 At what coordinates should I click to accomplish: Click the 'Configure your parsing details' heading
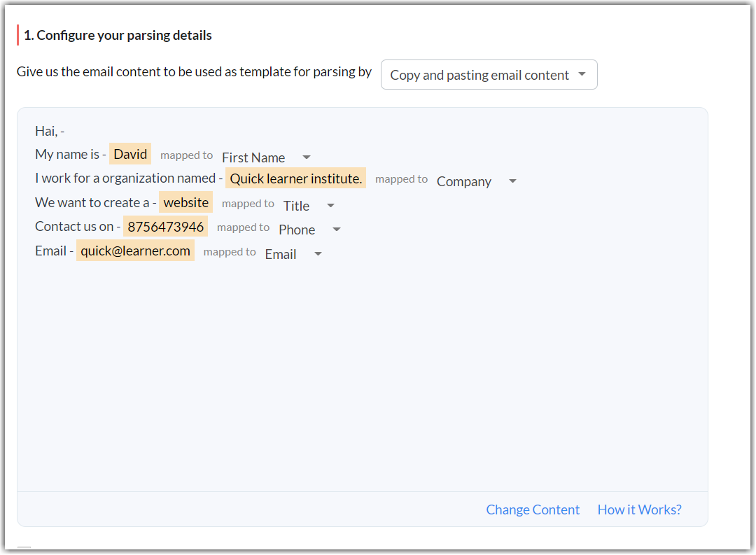point(118,35)
